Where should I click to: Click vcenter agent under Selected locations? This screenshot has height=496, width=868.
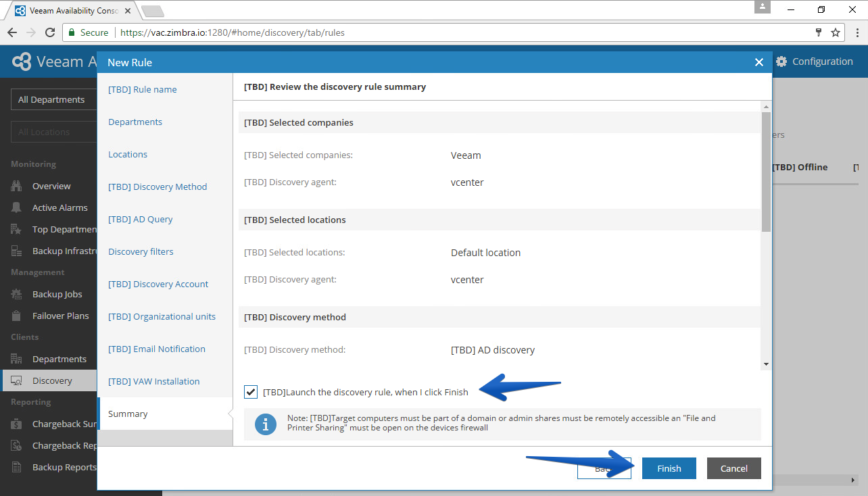coord(467,280)
